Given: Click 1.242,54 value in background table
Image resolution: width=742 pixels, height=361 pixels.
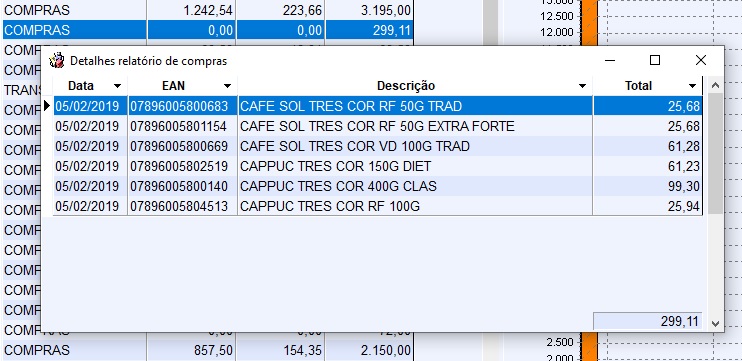Looking at the screenshot, I should tap(208, 10).
